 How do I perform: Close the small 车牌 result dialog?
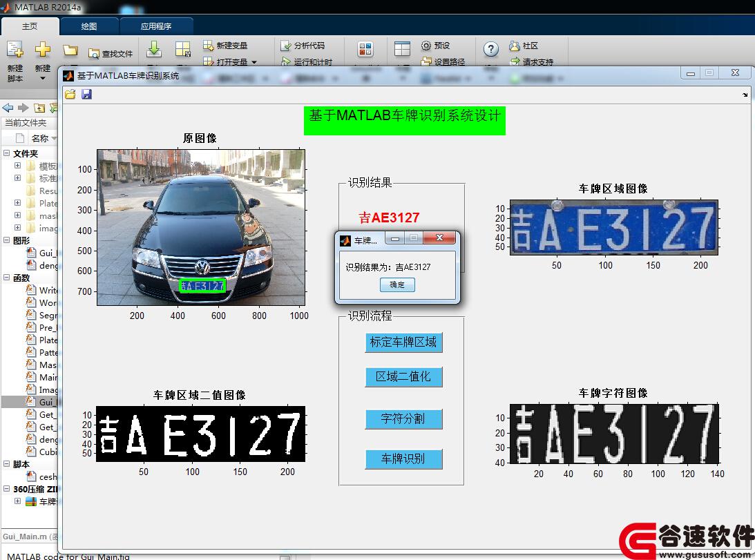[x=439, y=238]
